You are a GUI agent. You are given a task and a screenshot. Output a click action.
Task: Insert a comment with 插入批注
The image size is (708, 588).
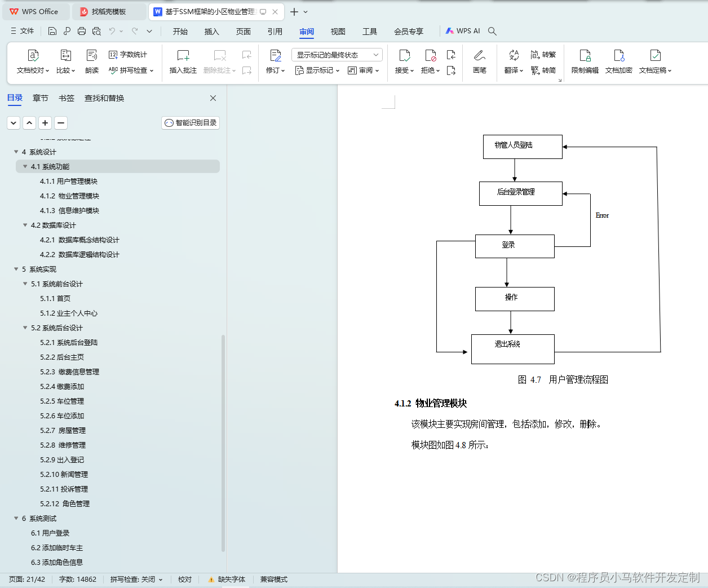click(183, 62)
